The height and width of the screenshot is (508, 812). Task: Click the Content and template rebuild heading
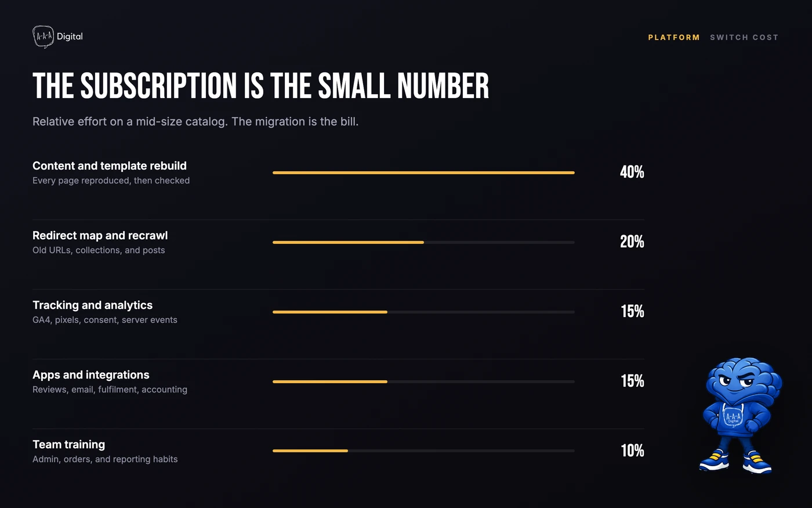110,166
